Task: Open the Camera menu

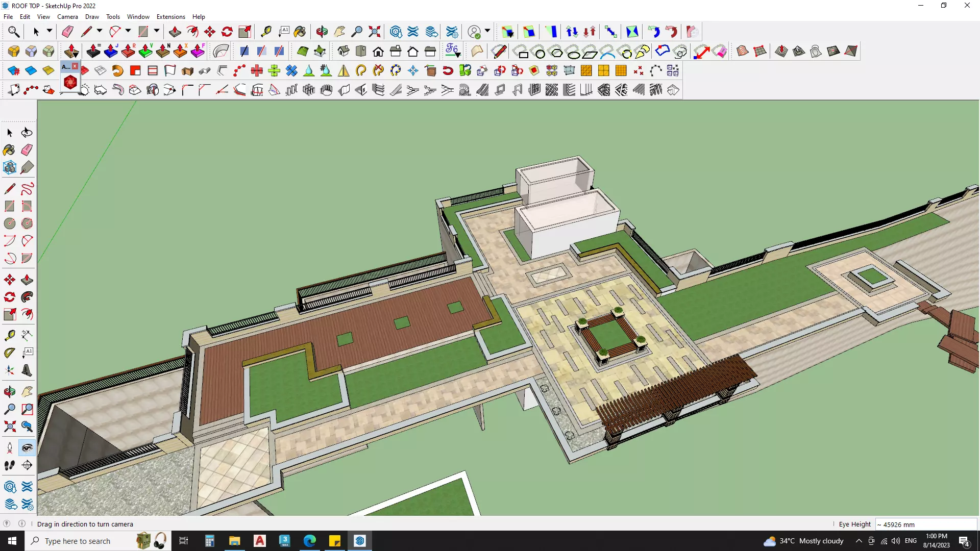Action: pos(67,17)
